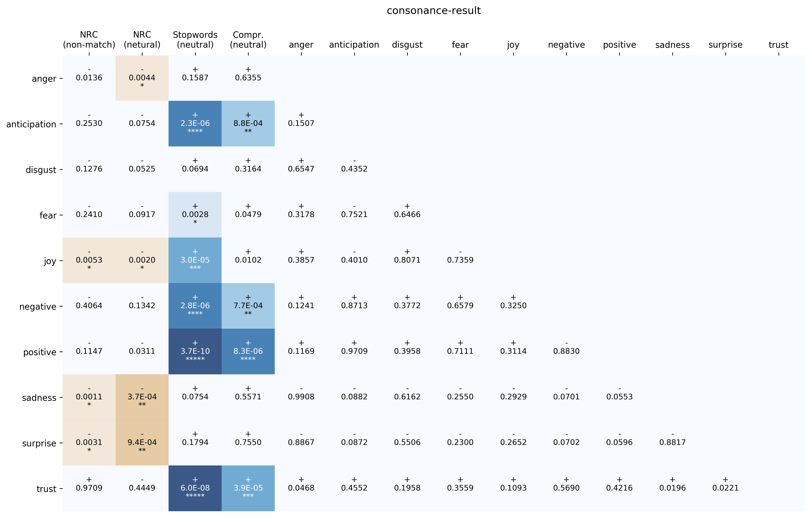Click the "NRC (non-match)" column header
Viewport: 812px width, 518px height.
point(89,40)
